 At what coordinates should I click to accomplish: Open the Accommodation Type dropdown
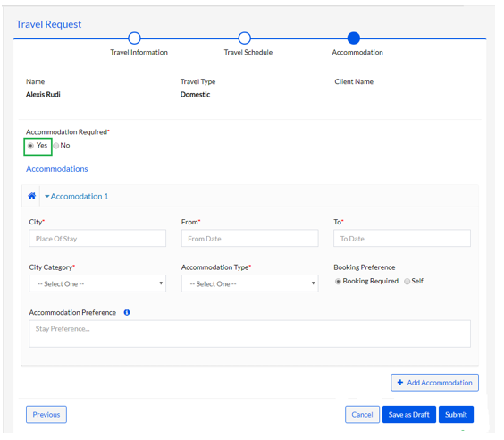(x=249, y=283)
